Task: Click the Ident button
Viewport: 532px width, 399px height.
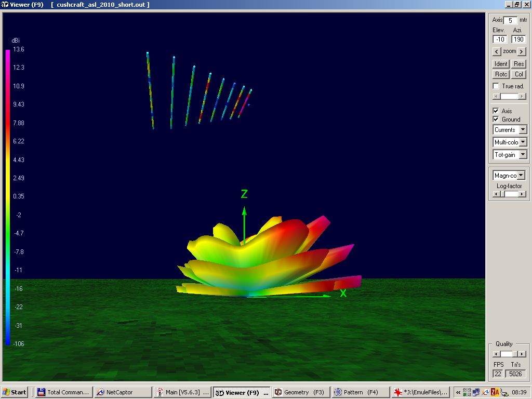Action: pyautogui.click(x=501, y=64)
